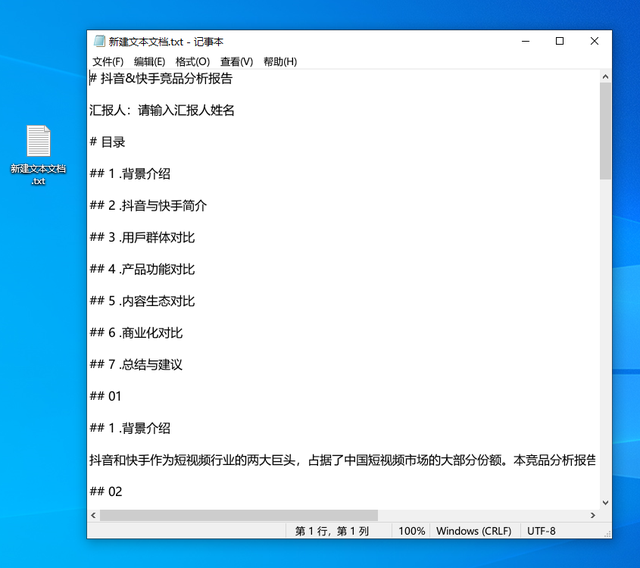
Task: Click the line 汇报人：请输入汇报人姓名
Action: (x=162, y=110)
